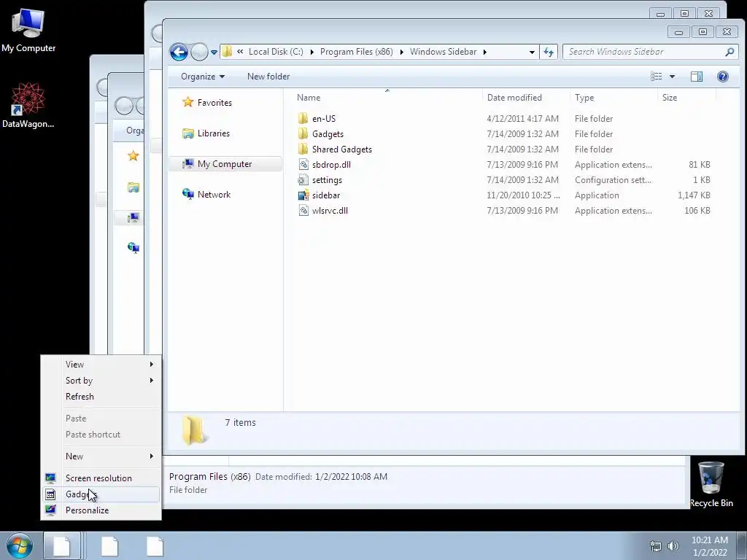Open the View submenu in context menu
Screen dimensions: 747x560
[101, 365]
